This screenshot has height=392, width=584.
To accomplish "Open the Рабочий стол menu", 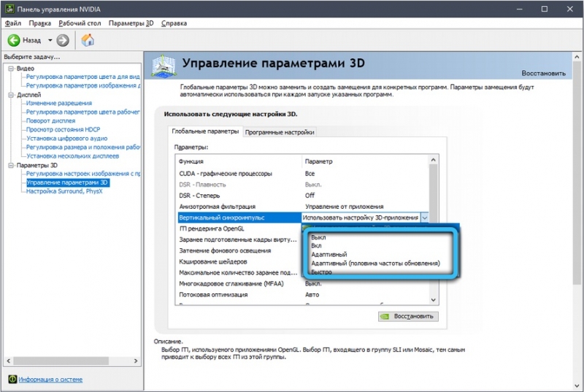I will tap(80, 23).
